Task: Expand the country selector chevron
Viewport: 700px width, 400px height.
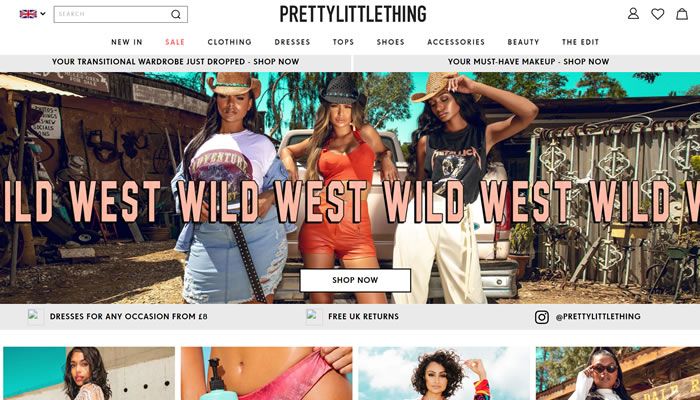Action: (43, 14)
